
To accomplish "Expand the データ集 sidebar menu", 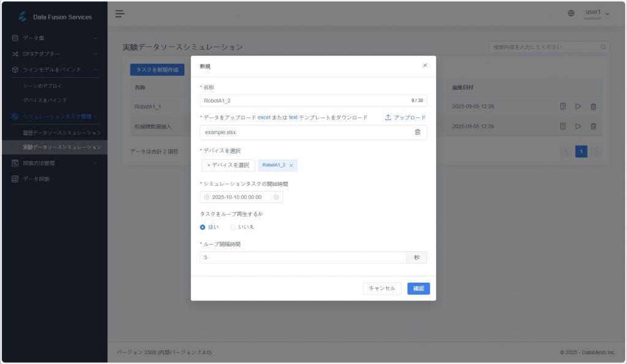I will pos(54,39).
